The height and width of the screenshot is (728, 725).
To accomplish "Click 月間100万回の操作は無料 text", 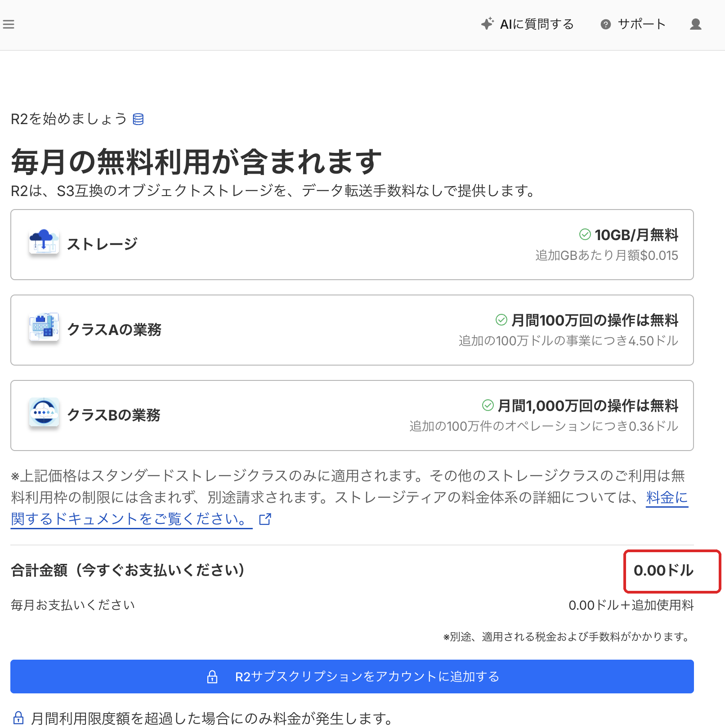I will pos(595,320).
